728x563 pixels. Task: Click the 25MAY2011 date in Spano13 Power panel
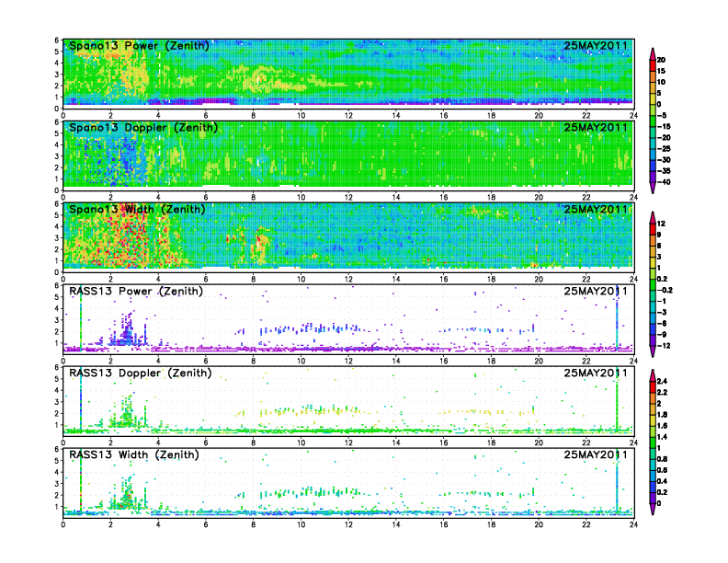[x=596, y=45]
